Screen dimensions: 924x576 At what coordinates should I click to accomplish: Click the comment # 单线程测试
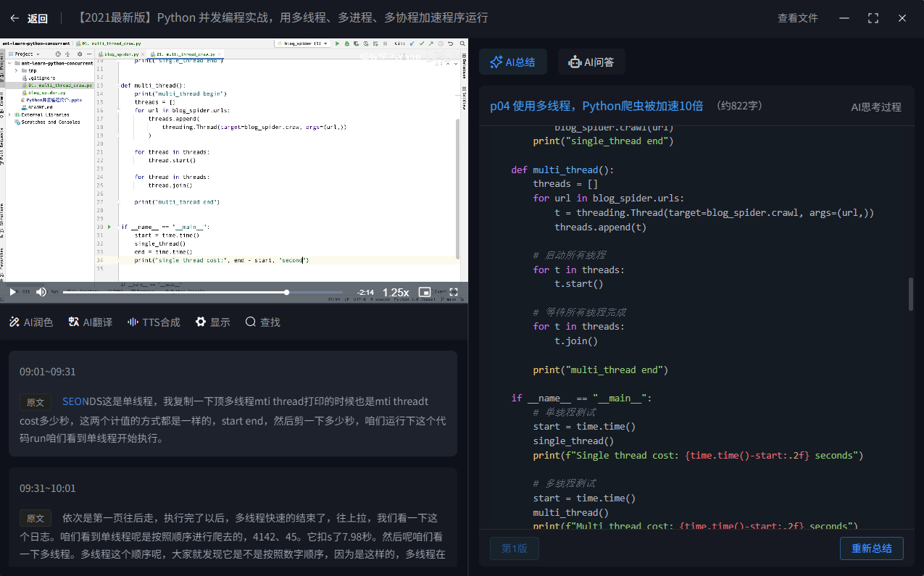coord(564,413)
